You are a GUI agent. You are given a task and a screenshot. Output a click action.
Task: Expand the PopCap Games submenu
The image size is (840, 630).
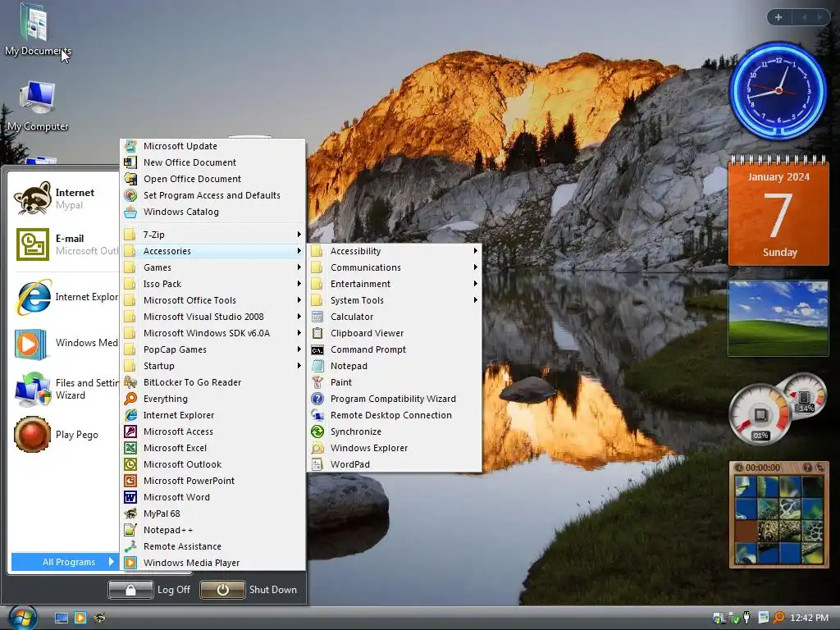(212, 349)
